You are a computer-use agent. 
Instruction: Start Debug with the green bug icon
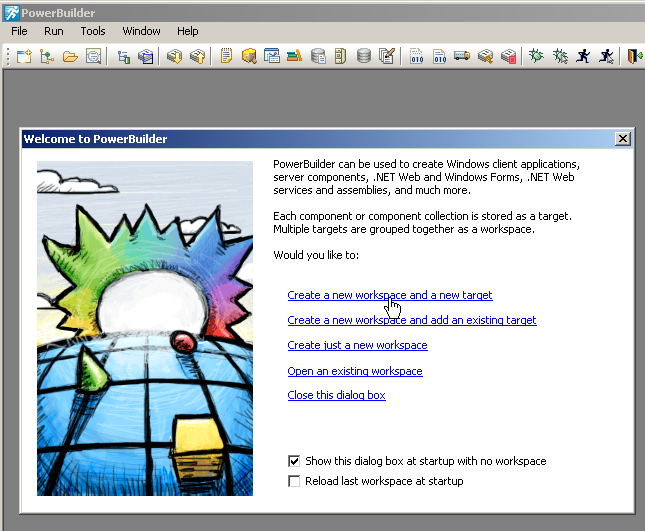pyautogui.click(x=536, y=56)
